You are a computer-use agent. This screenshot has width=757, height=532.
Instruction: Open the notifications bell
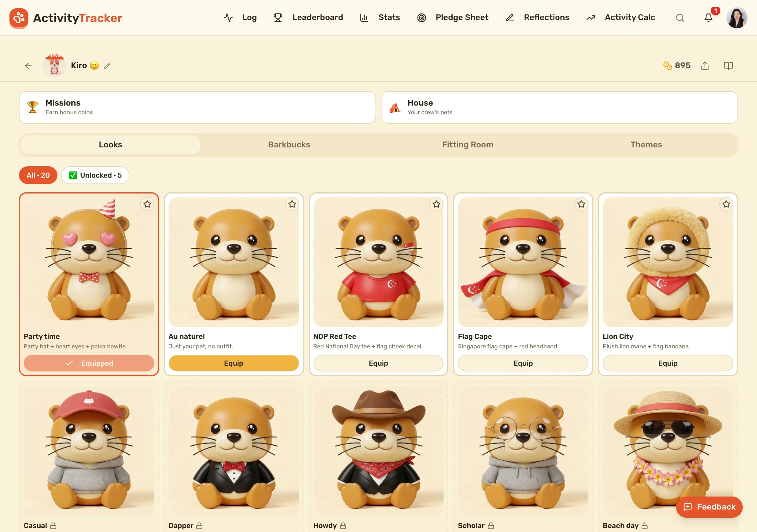(x=709, y=18)
